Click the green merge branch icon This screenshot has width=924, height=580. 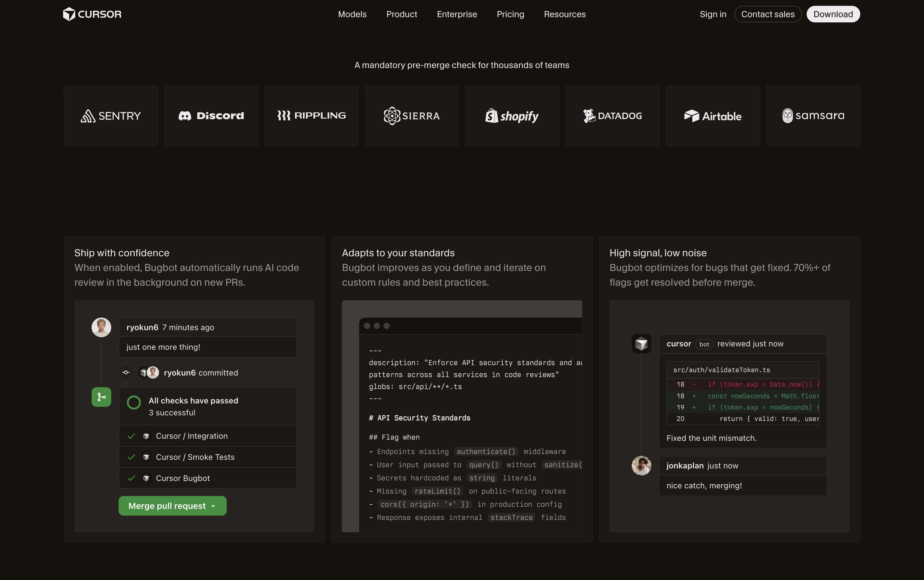101,397
